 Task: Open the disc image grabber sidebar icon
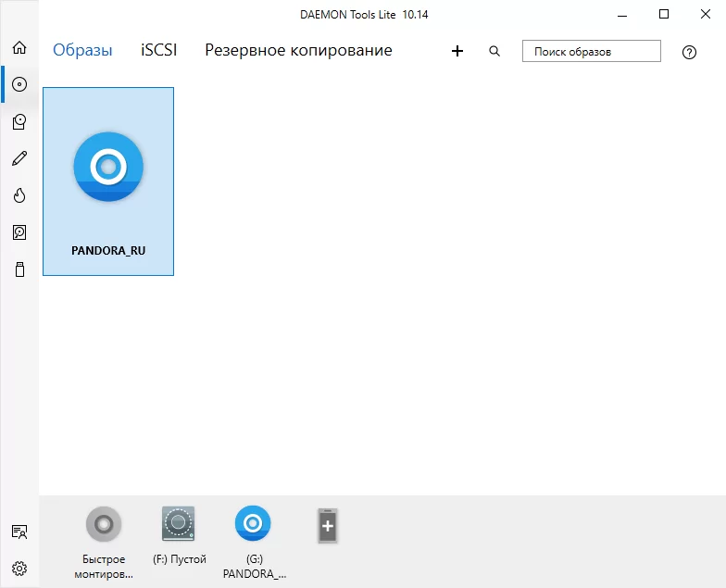pyautogui.click(x=19, y=121)
